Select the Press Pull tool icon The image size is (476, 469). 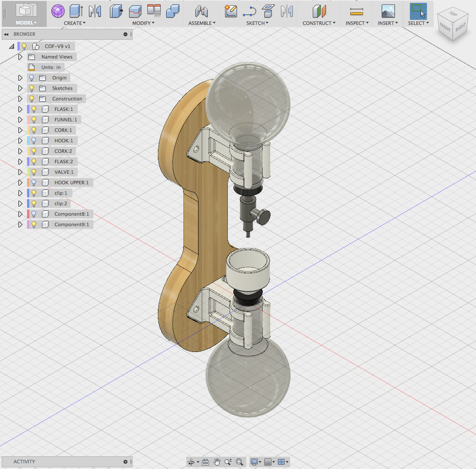tap(116, 11)
